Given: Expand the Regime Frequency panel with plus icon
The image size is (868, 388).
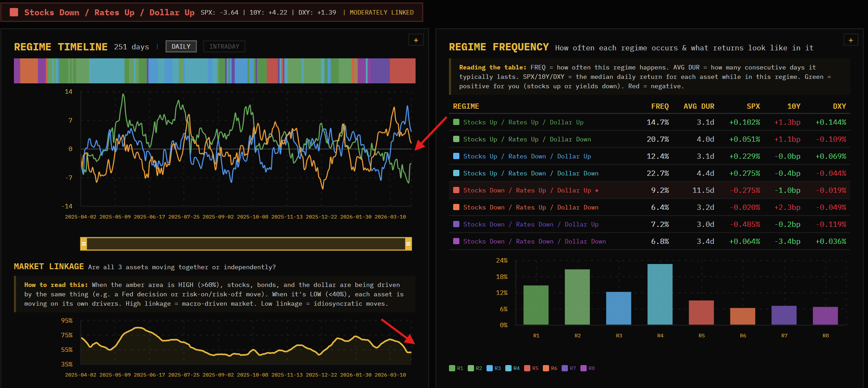Looking at the screenshot, I should (x=851, y=40).
